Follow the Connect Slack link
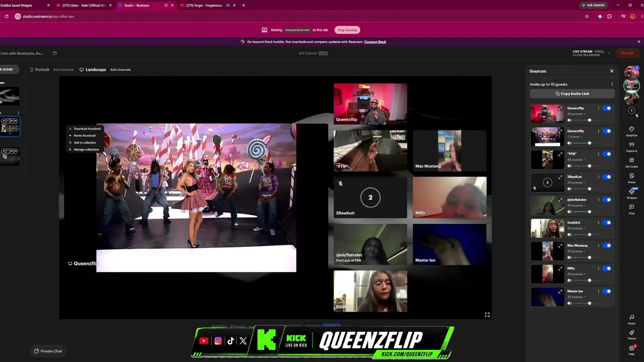 click(x=375, y=42)
